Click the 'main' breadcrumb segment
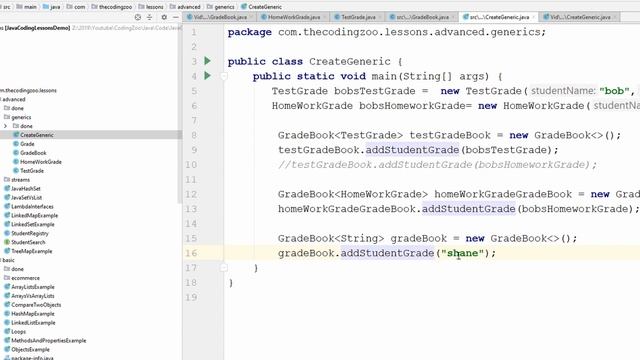 coord(30,7)
